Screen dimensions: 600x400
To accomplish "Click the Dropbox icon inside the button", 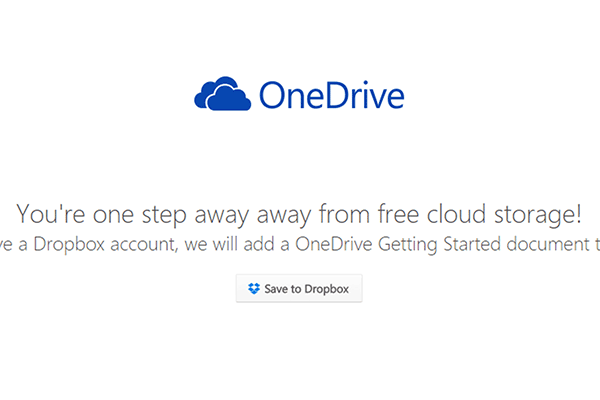I will click(x=254, y=289).
